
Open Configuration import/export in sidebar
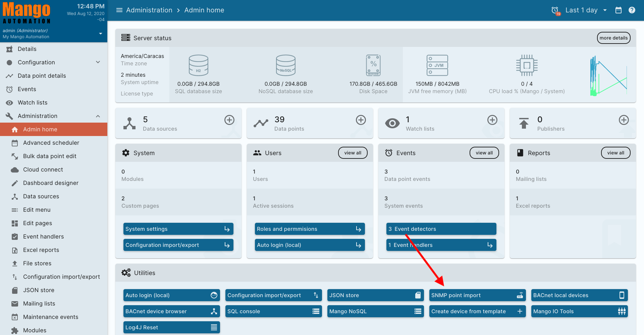tap(54, 277)
